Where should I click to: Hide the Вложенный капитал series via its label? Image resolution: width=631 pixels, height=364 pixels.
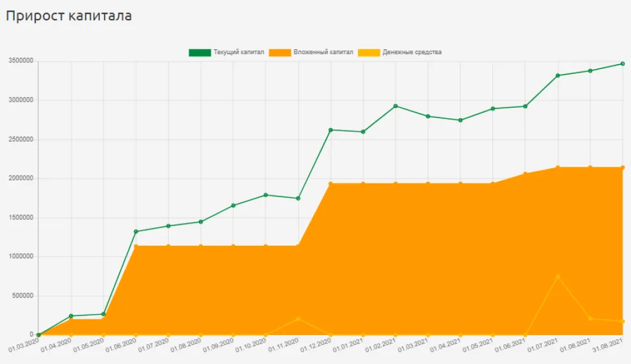point(324,52)
